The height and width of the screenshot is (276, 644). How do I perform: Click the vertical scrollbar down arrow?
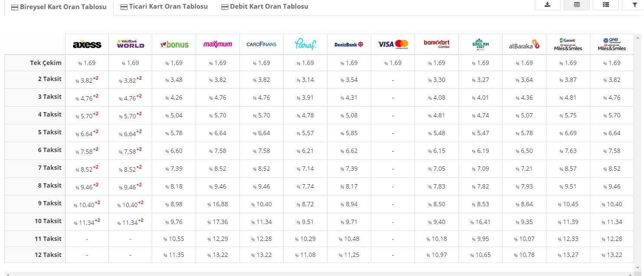tap(637, 268)
